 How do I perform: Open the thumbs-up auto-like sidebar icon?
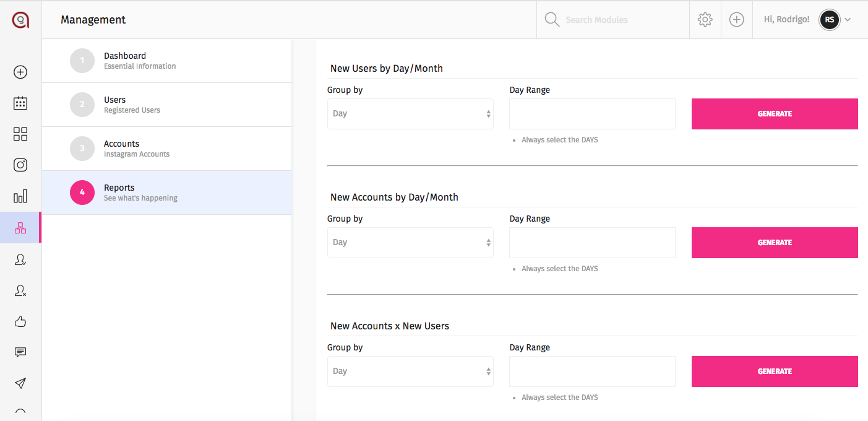coord(20,321)
